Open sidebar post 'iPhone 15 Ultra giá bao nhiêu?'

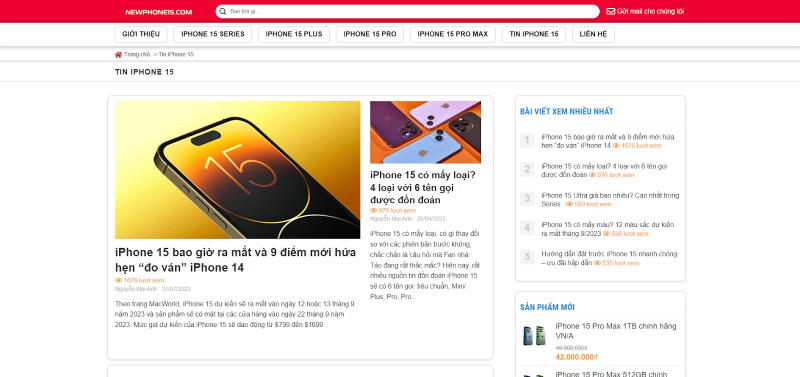pos(610,199)
